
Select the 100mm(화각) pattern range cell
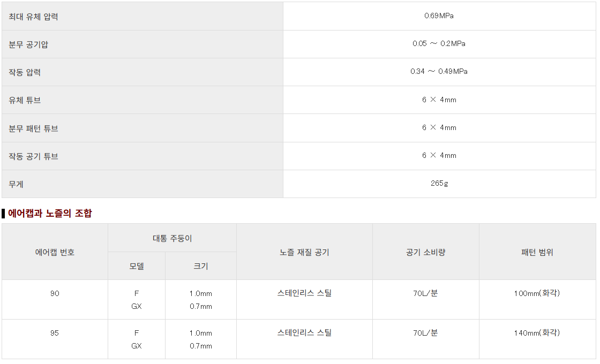537,293
